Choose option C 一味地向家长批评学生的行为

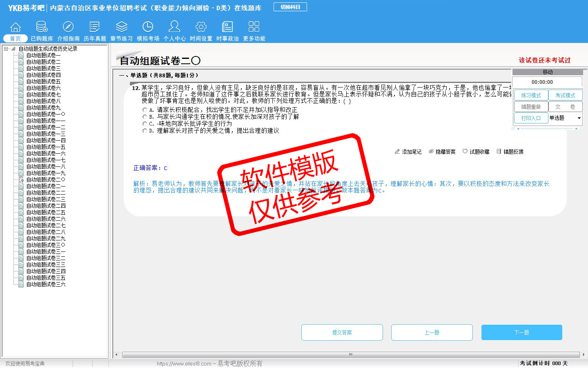(145, 124)
